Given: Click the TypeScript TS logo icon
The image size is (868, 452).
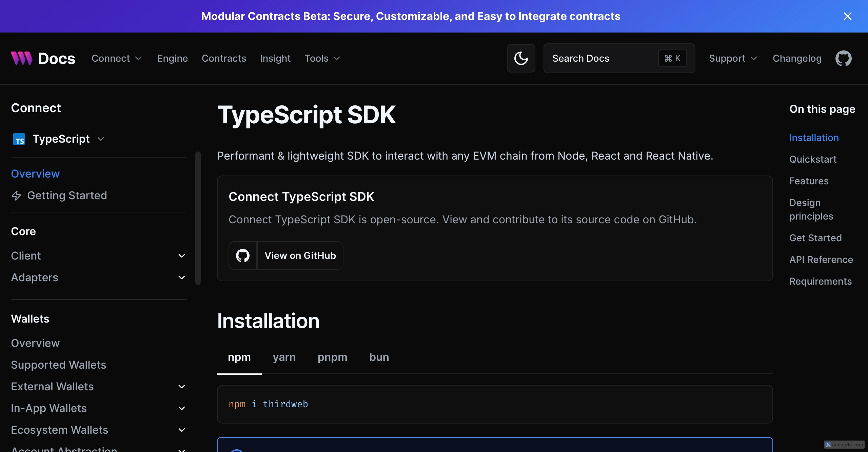Looking at the screenshot, I should pos(19,139).
